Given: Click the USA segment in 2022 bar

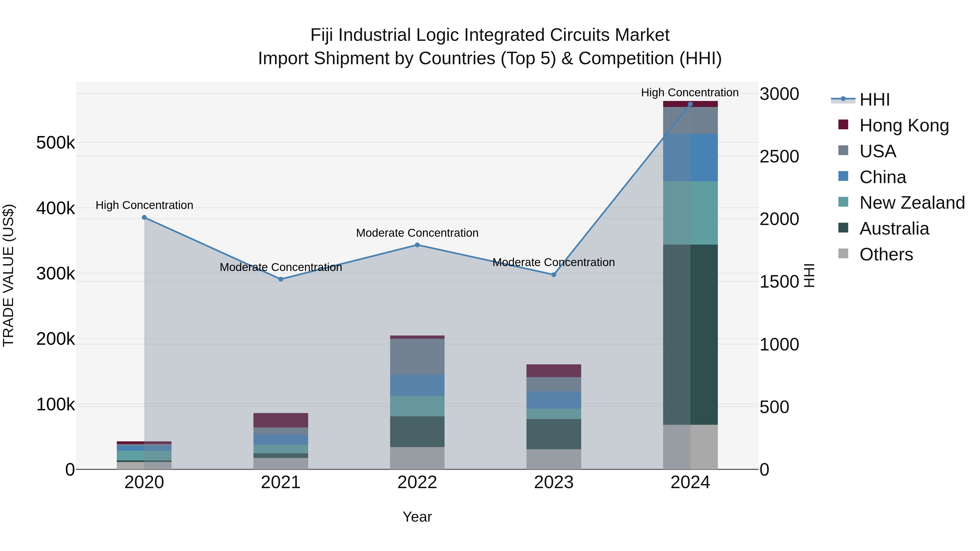Looking at the screenshot, I should (417, 357).
